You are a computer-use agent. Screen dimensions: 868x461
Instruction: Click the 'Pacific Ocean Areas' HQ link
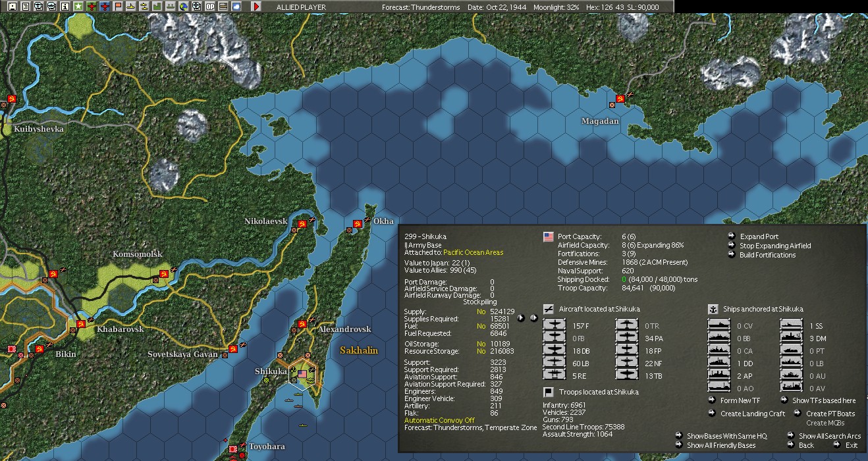(473, 252)
